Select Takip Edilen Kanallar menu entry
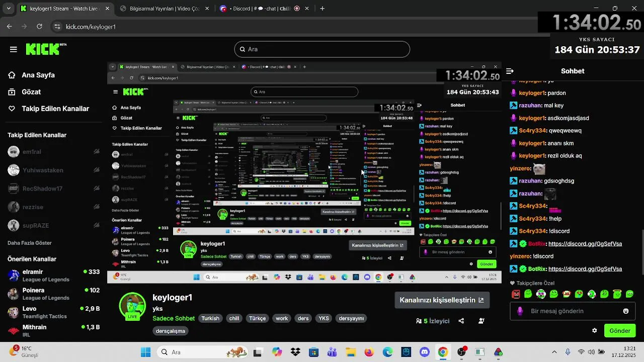Image resolution: width=644 pixels, height=362 pixels. [x=55, y=109]
